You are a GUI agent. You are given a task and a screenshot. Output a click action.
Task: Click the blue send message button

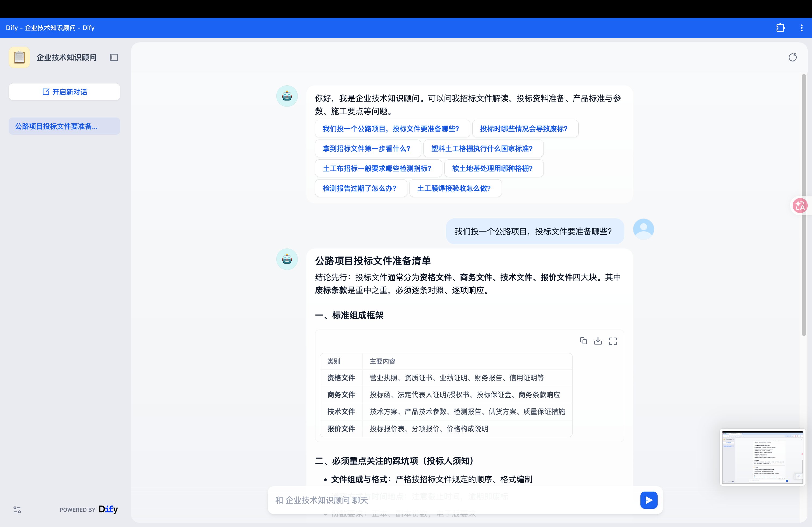tap(648, 500)
